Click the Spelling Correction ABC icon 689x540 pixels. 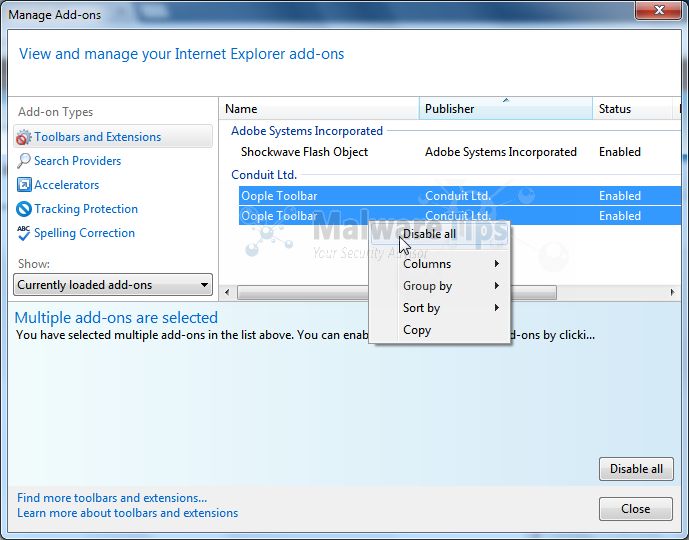(24, 233)
